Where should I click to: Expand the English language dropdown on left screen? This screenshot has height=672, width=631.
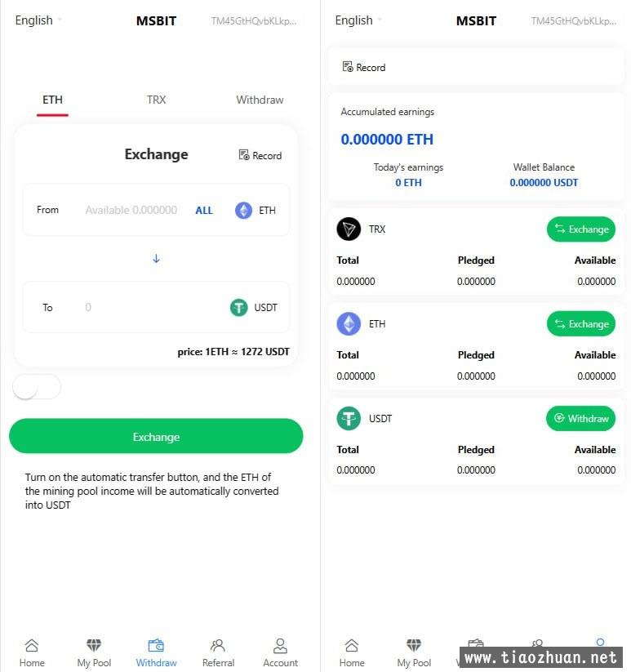pyautogui.click(x=38, y=20)
